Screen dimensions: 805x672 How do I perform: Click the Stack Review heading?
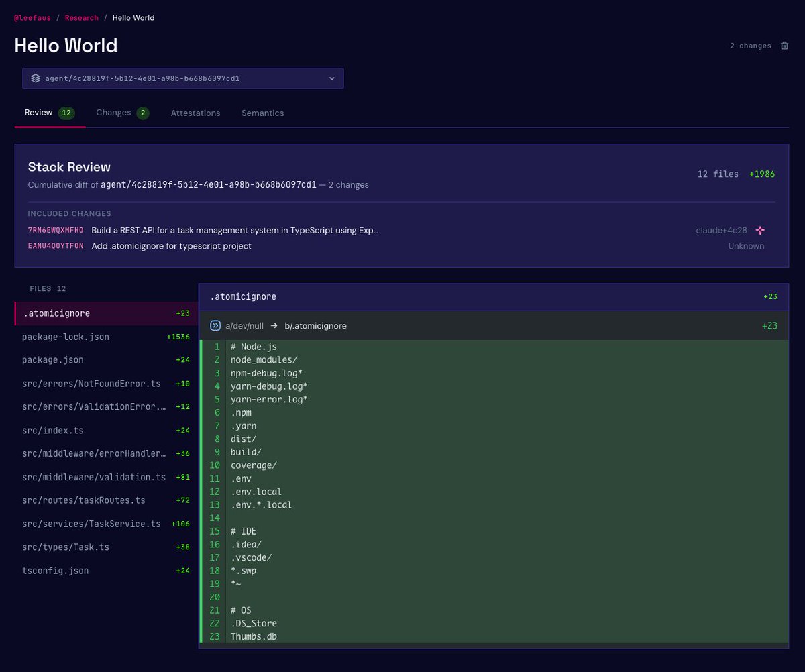coord(69,167)
